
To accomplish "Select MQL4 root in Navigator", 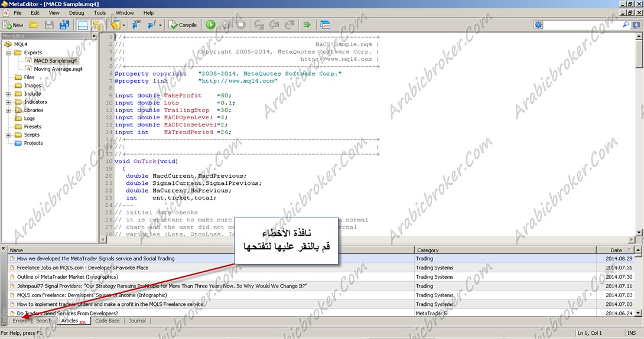I will (21, 44).
